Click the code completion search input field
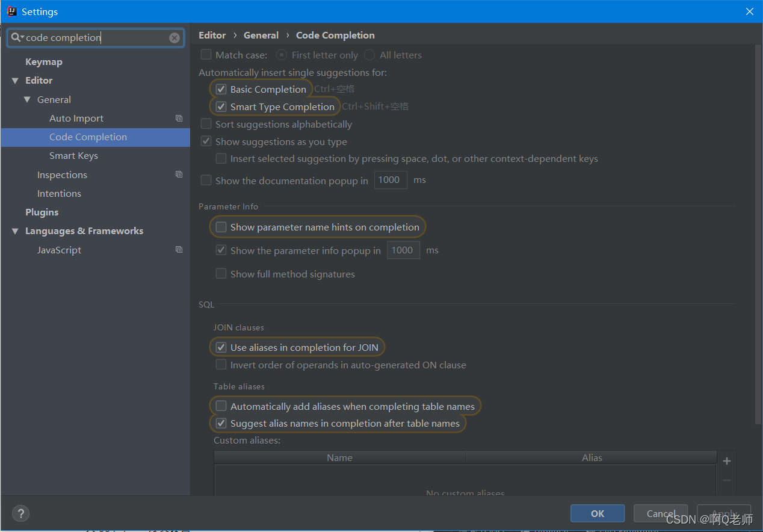The image size is (763, 532). [96, 38]
